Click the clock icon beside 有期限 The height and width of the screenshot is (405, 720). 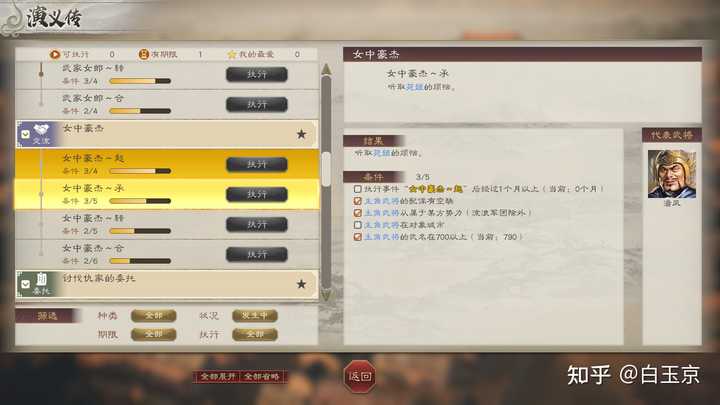coord(144,54)
